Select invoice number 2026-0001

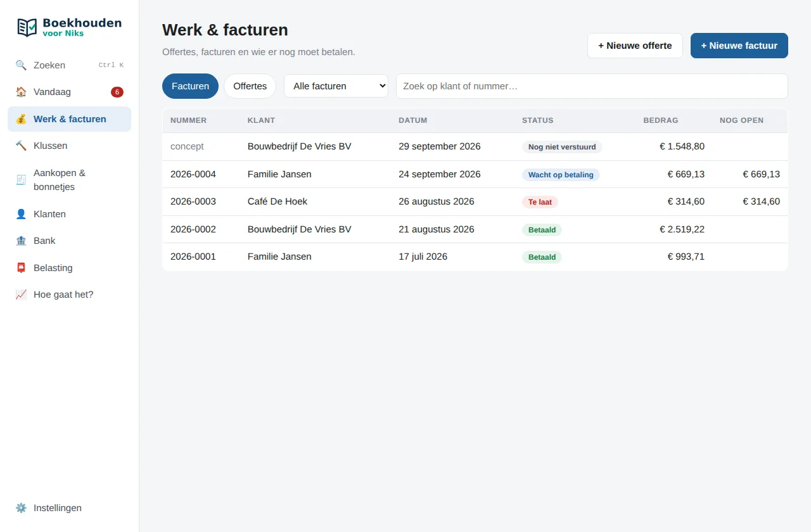pyautogui.click(x=193, y=256)
